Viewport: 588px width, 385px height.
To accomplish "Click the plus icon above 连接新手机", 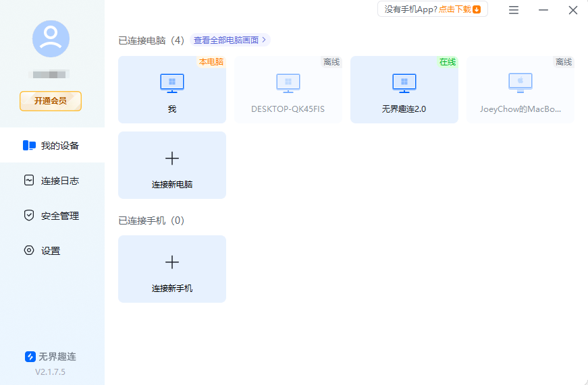I will tap(172, 262).
